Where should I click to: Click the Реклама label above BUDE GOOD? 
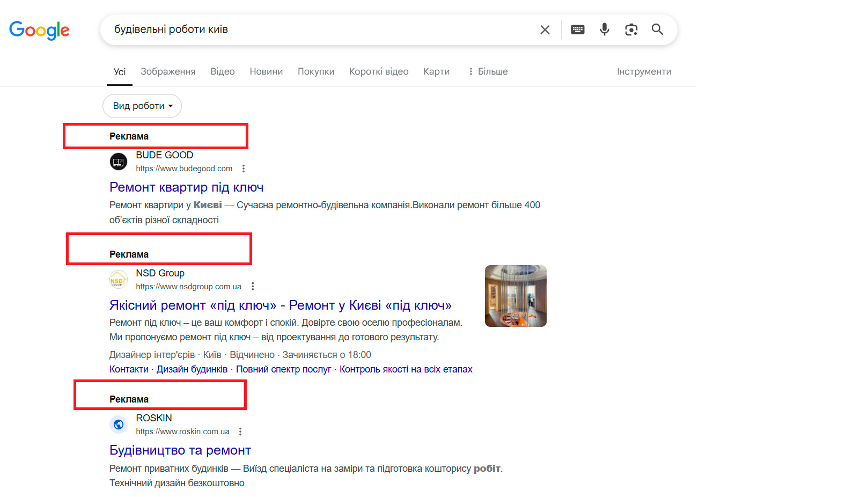click(x=129, y=136)
